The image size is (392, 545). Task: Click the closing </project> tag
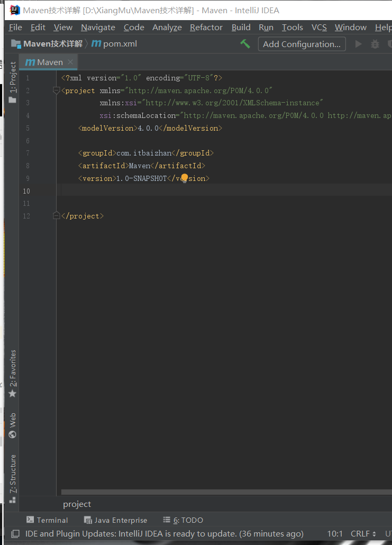point(83,216)
